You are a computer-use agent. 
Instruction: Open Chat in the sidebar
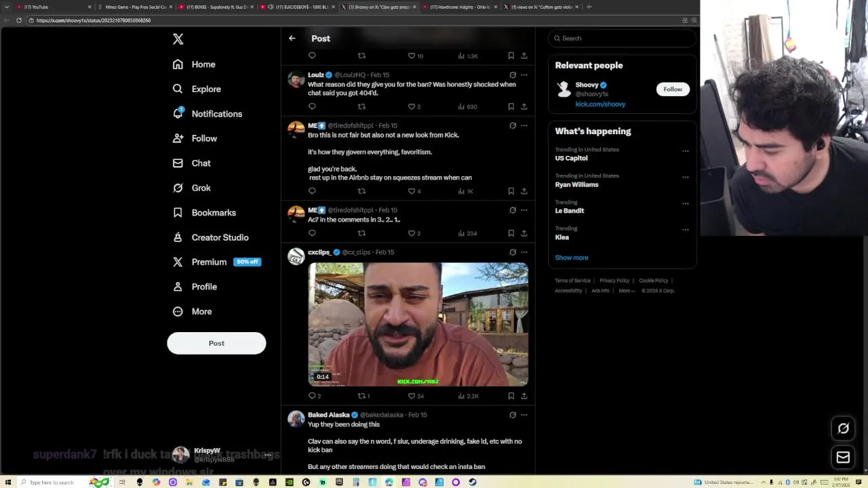[192, 163]
